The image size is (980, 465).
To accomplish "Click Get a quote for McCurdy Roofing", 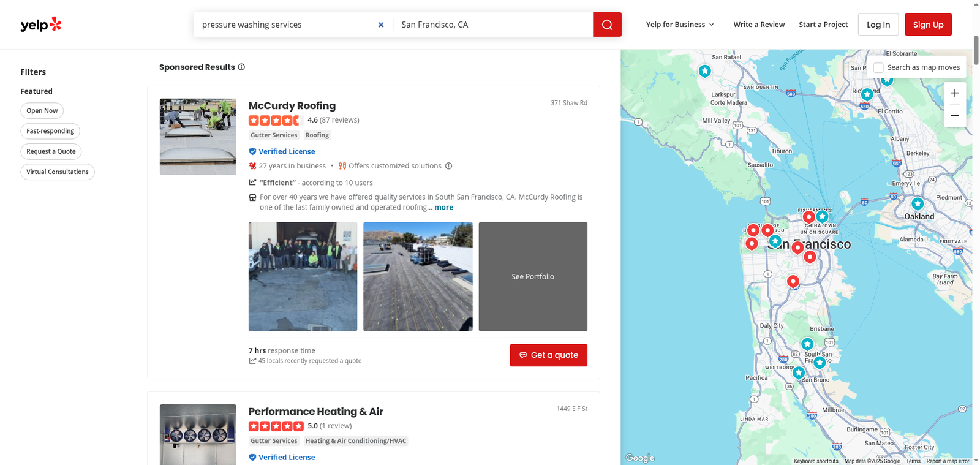I will [548, 355].
